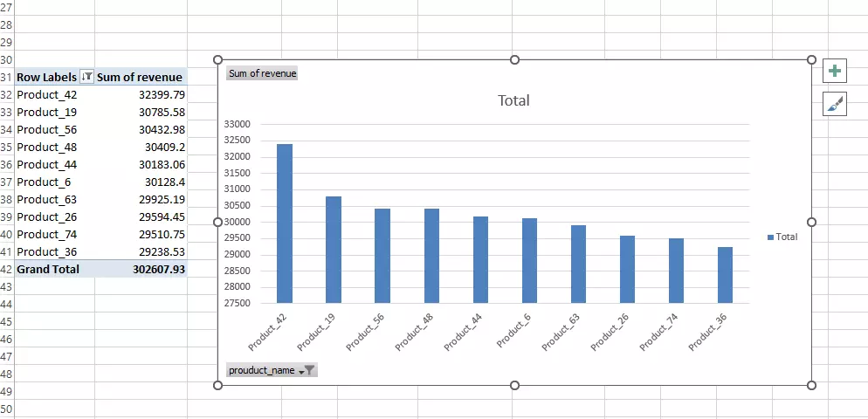Select the Product_42 bar in chart

(285, 223)
